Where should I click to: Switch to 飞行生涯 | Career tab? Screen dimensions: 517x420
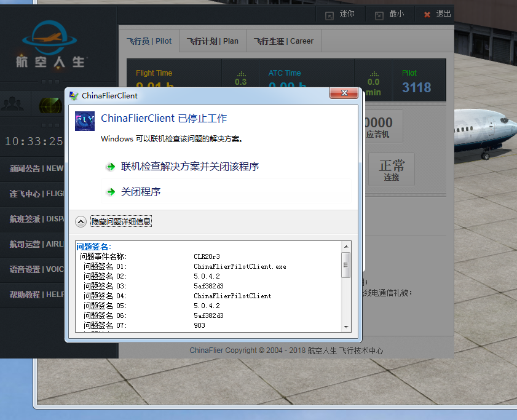(x=283, y=41)
